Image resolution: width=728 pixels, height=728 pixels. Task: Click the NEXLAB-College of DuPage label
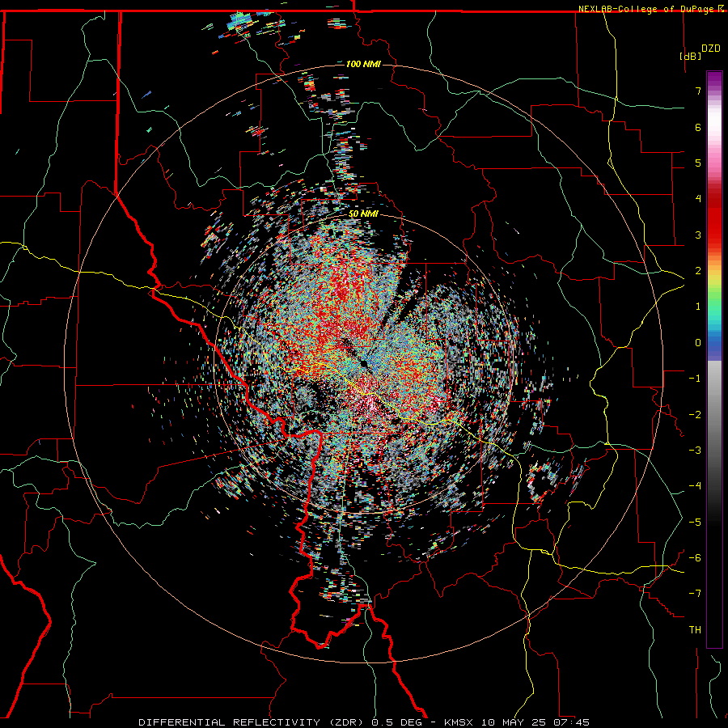646,9
